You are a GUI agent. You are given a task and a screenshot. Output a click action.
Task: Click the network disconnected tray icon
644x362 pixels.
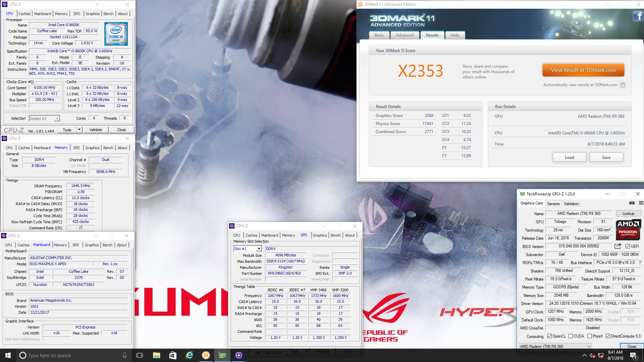(601, 356)
